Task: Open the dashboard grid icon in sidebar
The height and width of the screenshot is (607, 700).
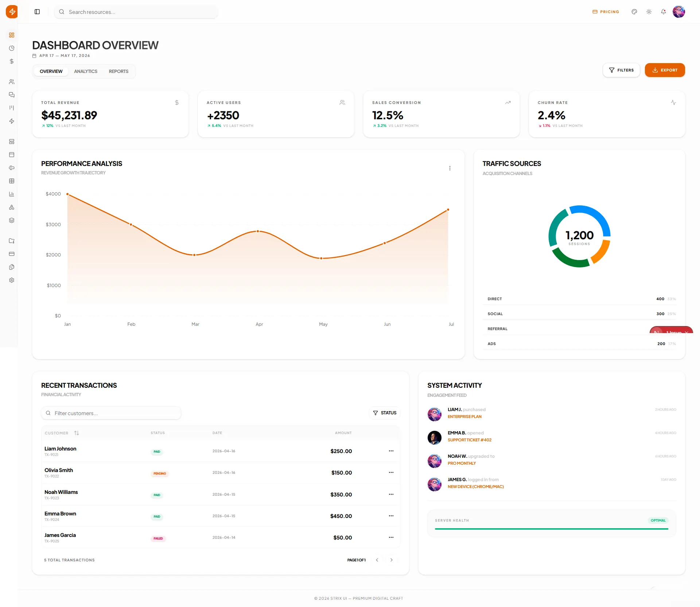Action: [x=12, y=35]
